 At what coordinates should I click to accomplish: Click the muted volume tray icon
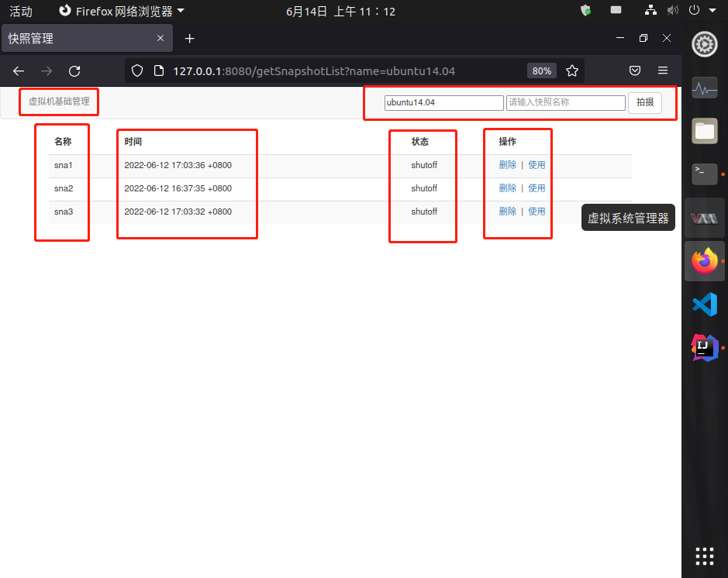(673, 10)
